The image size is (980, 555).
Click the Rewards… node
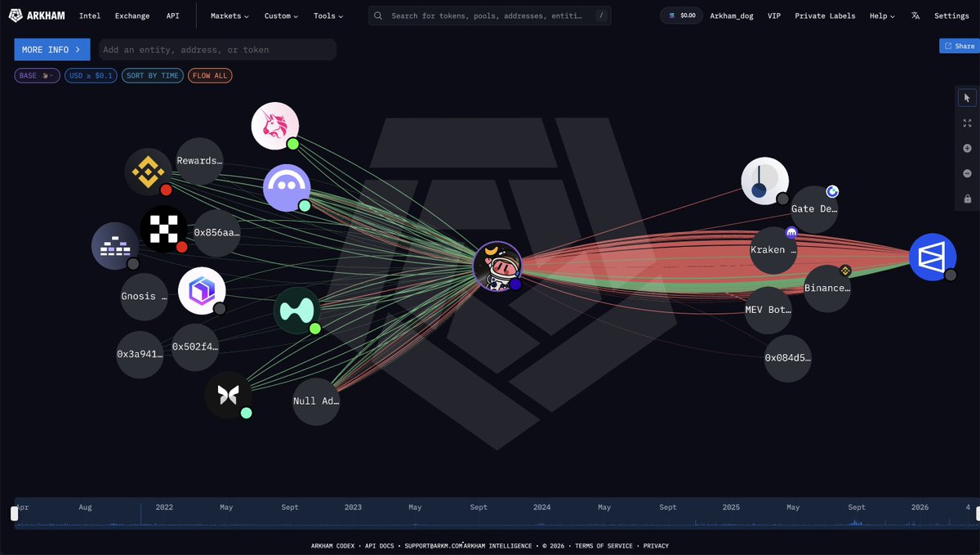[x=200, y=161]
